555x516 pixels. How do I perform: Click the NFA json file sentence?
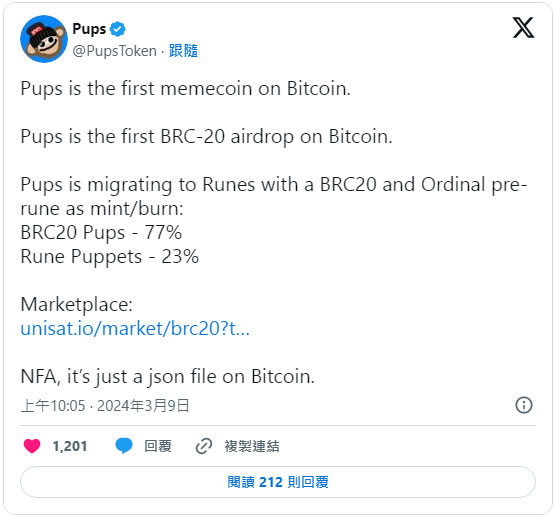pyautogui.click(x=167, y=377)
